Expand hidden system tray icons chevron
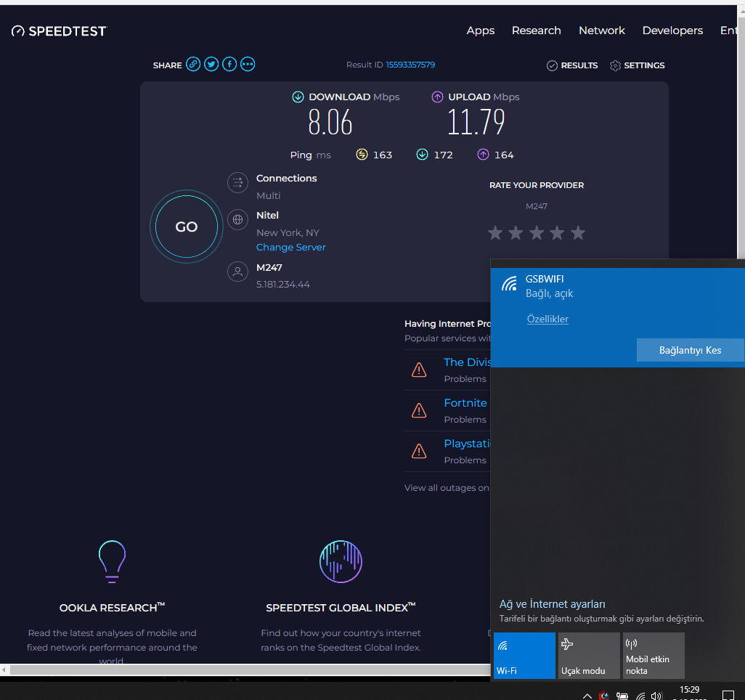 (x=587, y=696)
